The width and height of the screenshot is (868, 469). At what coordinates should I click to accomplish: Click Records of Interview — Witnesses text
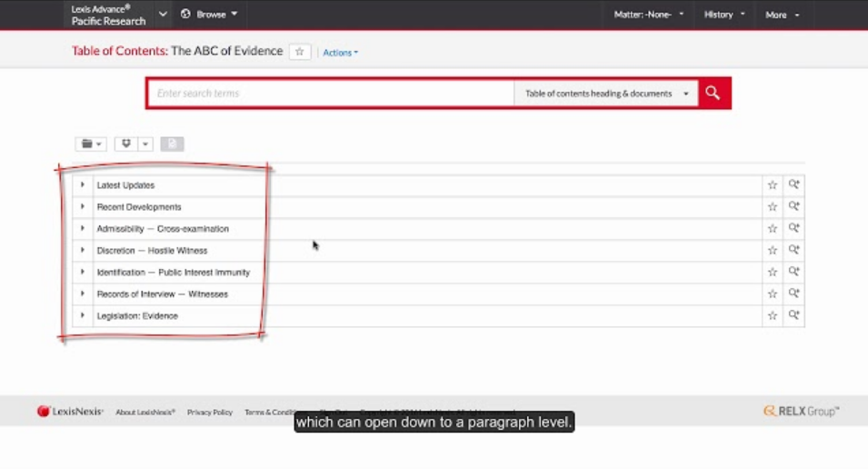162,294
